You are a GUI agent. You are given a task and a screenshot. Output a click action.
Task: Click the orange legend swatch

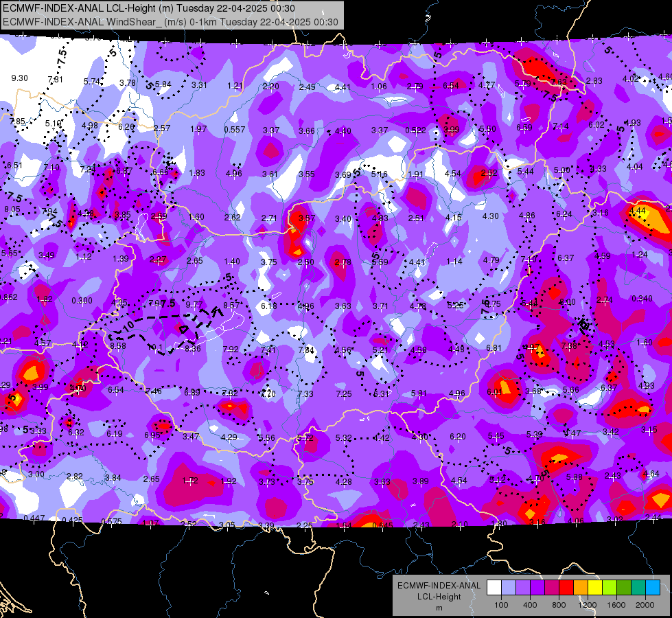pos(581,587)
